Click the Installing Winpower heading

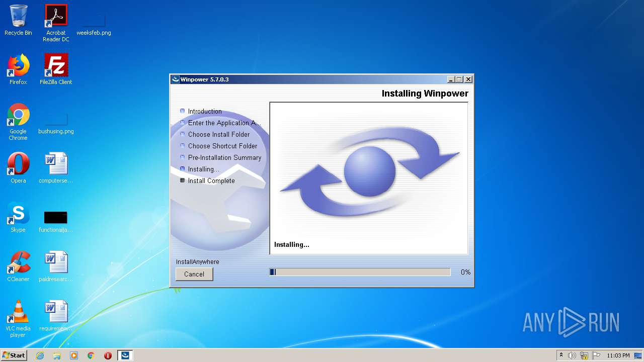425,94
